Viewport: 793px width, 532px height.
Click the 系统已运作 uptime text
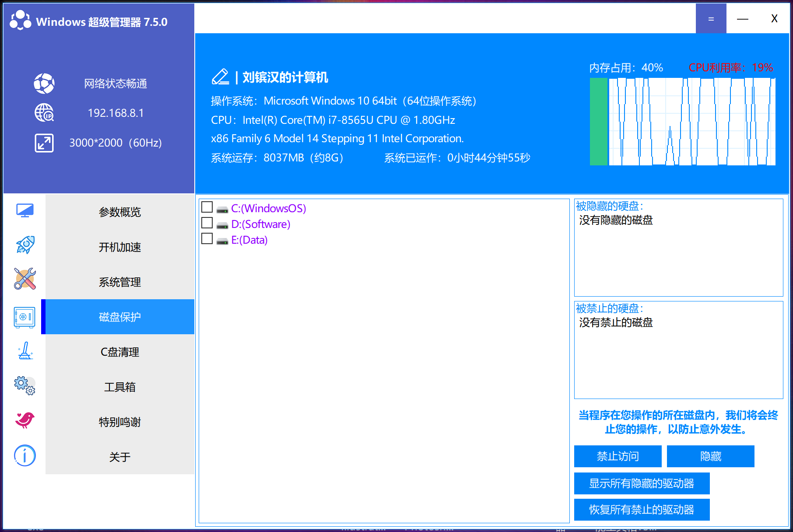point(457,157)
